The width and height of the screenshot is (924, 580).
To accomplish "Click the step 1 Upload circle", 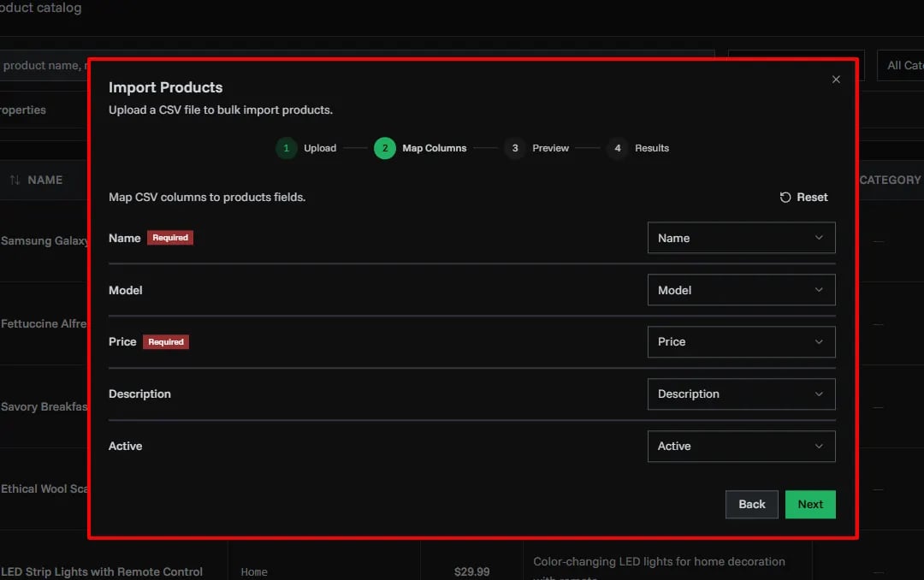I will (287, 148).
